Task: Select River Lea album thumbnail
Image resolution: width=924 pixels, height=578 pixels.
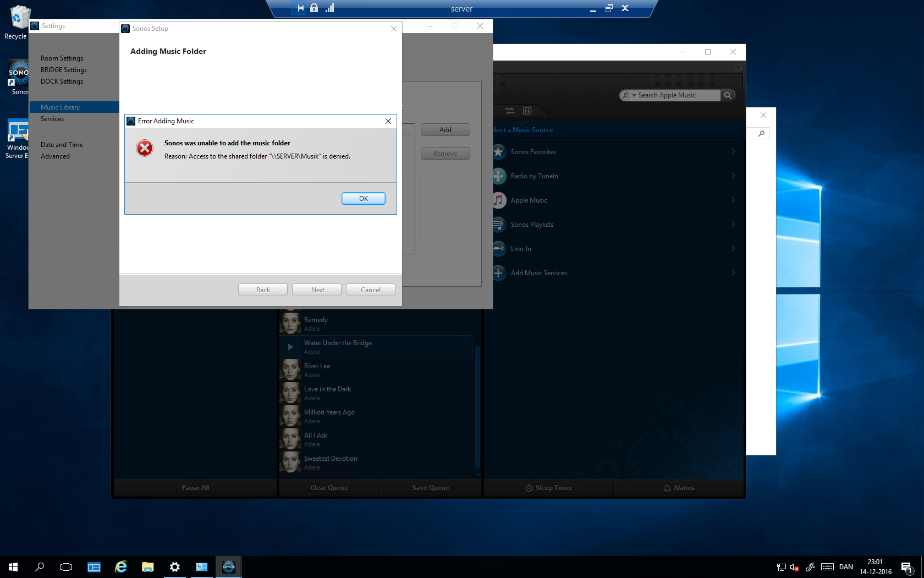Action: click(290, 370)
